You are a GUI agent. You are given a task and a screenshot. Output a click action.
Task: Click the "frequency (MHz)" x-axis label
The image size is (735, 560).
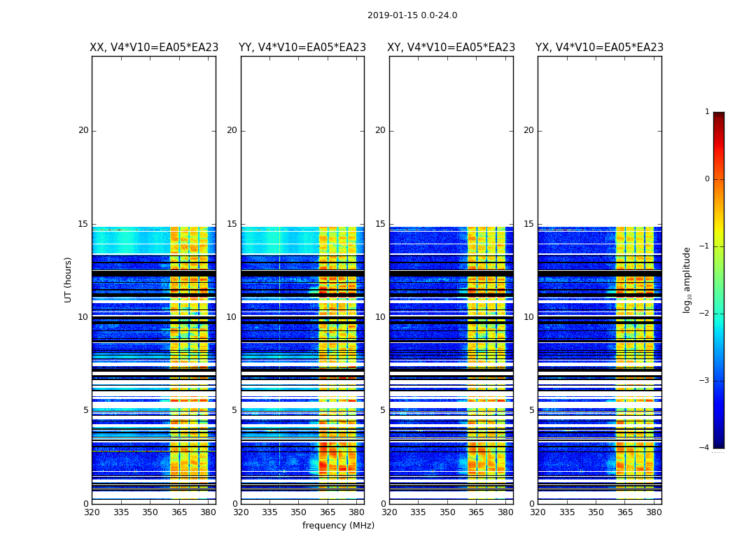tap(338, 526)
